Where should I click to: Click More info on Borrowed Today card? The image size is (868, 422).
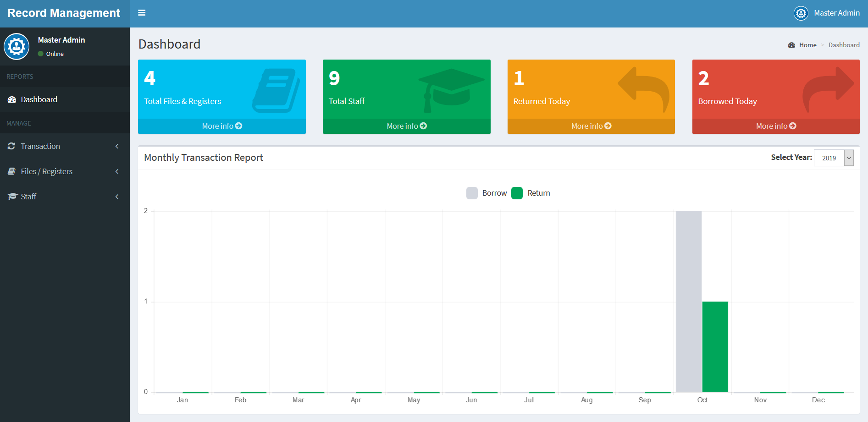(775, 126)
